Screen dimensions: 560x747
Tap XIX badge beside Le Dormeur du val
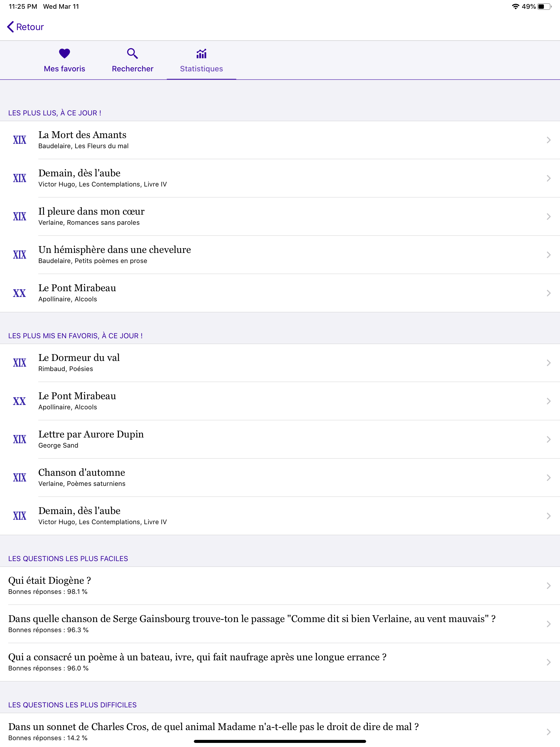[x=20, y=363]
